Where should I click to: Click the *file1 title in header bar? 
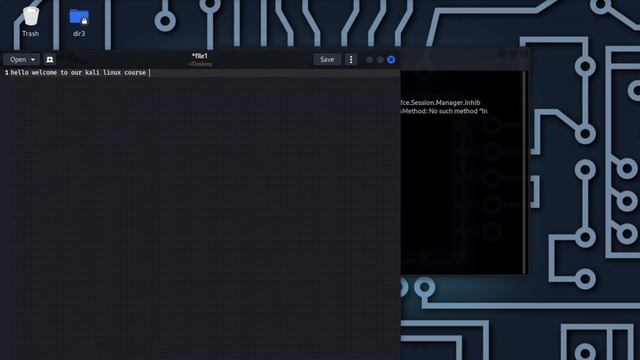pyautogui.click(x=200, y=56)
